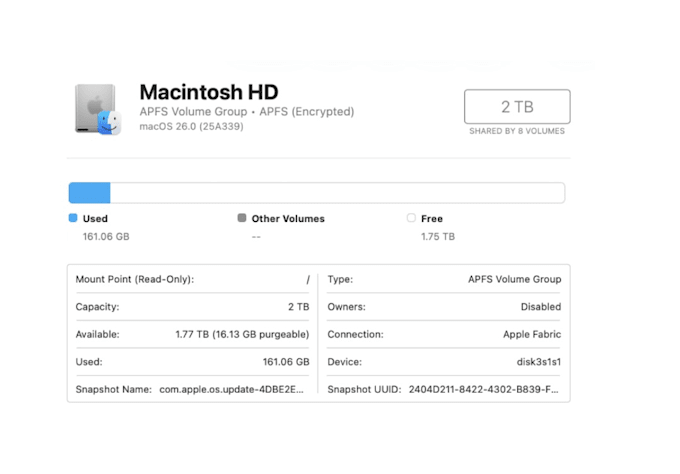
Task: Click the 'macOS 26.0 (25A339)' version text
Action: coord(191,126)
